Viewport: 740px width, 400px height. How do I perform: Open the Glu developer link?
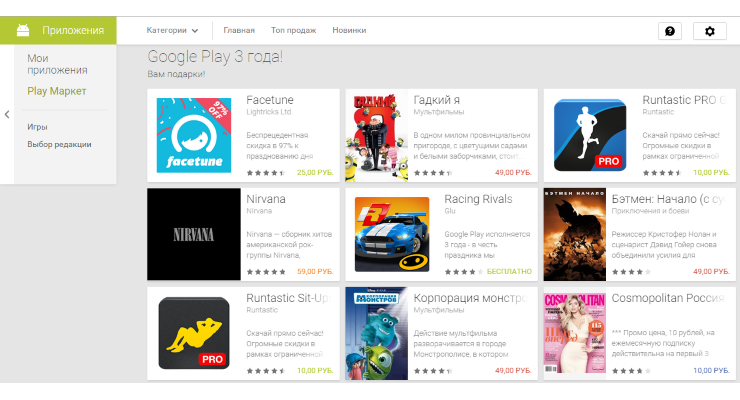(450, 211)
